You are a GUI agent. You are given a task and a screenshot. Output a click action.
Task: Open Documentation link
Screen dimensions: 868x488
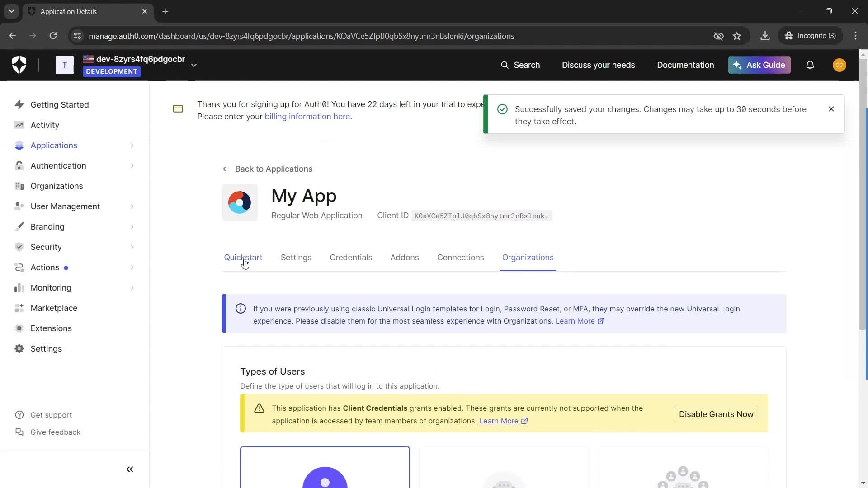click(x=685, y=65)
